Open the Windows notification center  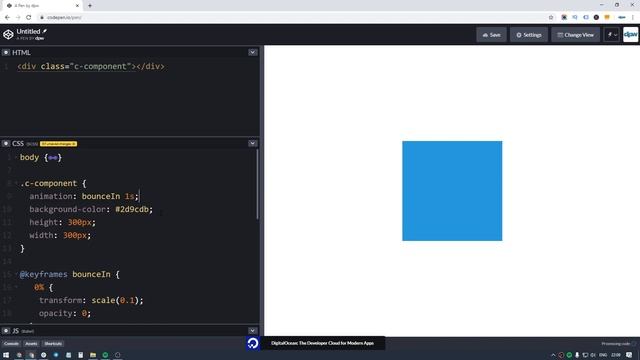(x=629, y=355)
